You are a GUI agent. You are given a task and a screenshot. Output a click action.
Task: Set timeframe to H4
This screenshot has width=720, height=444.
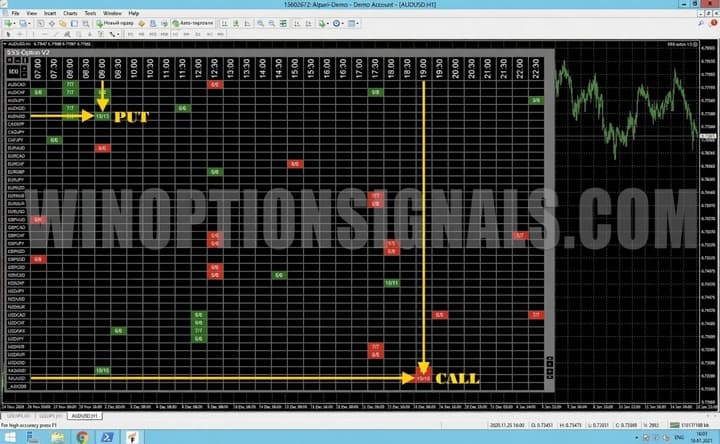coord(186,34)
